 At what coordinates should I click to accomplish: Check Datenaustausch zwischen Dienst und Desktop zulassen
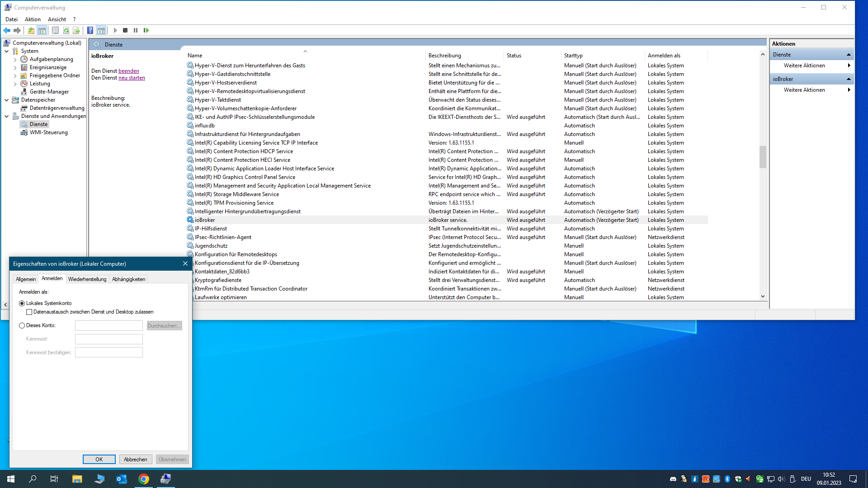[29, 312]
